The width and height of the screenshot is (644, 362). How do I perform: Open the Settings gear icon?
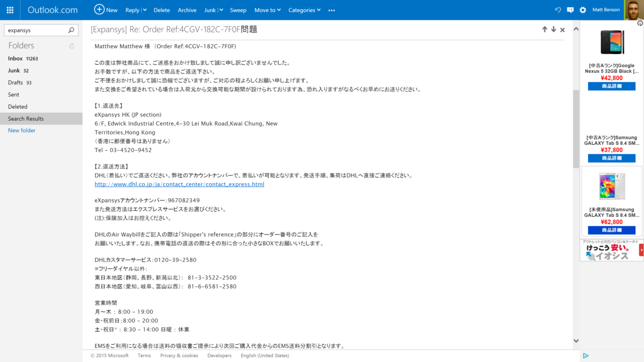(x=583, y=10)
